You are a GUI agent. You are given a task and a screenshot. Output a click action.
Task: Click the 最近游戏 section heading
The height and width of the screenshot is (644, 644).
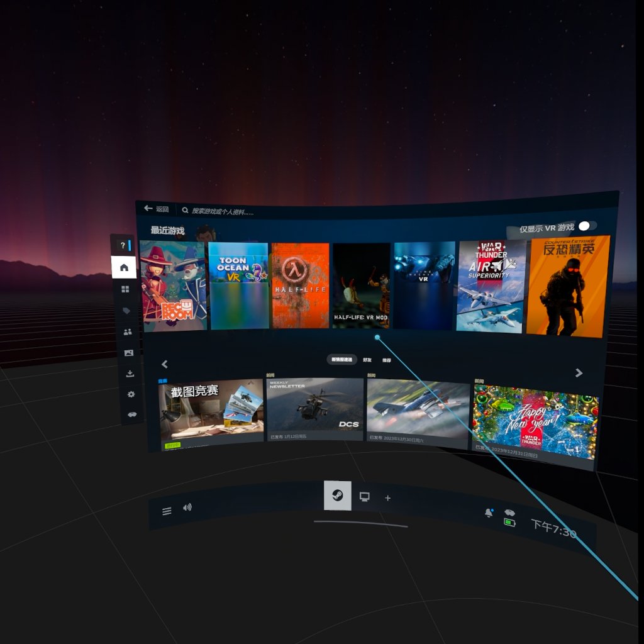167,230
